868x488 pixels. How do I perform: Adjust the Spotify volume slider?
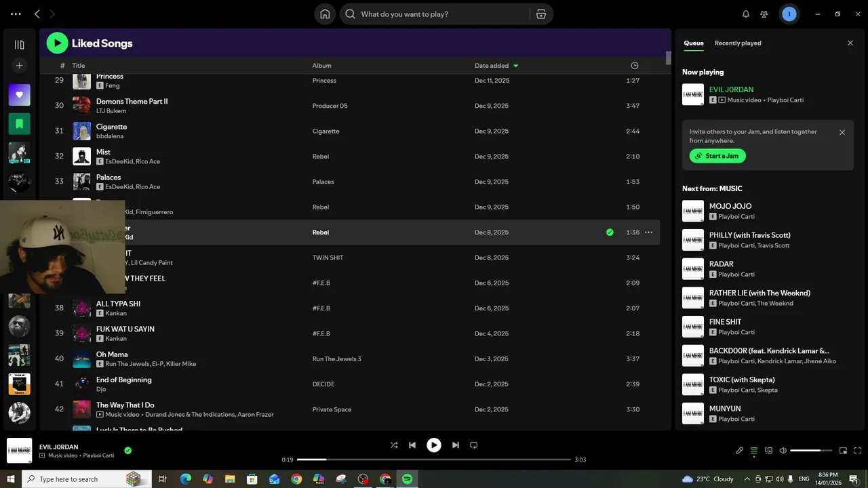click(810, 451)
